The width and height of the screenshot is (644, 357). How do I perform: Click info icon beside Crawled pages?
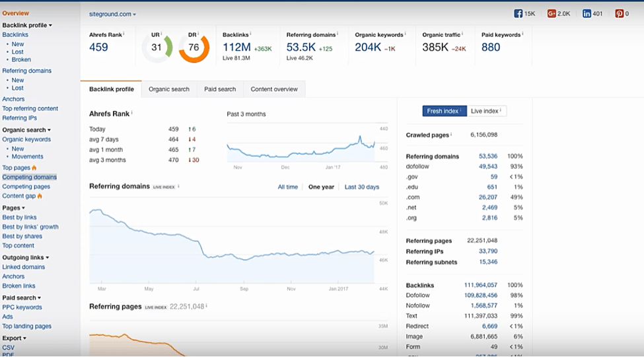451,134
